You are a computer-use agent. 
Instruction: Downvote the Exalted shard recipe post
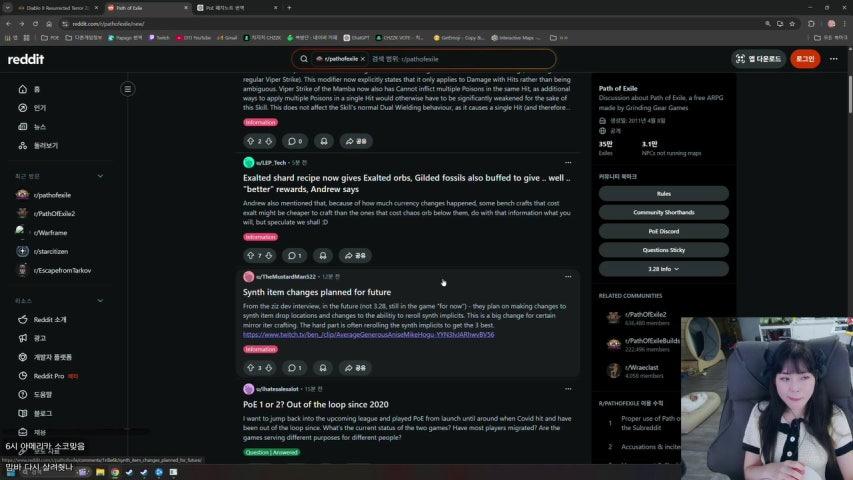point(268,255)
